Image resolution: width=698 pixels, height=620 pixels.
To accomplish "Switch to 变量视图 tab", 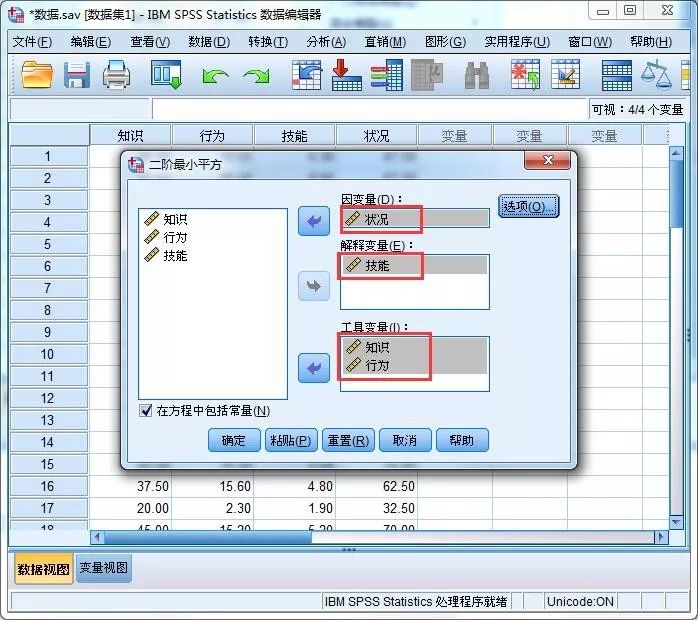I will [103, 567].
